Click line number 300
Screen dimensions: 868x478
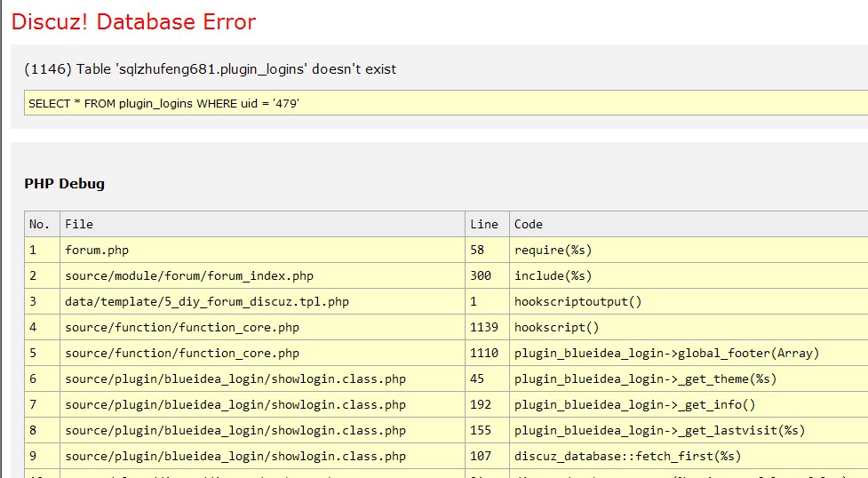pos(481,275)
